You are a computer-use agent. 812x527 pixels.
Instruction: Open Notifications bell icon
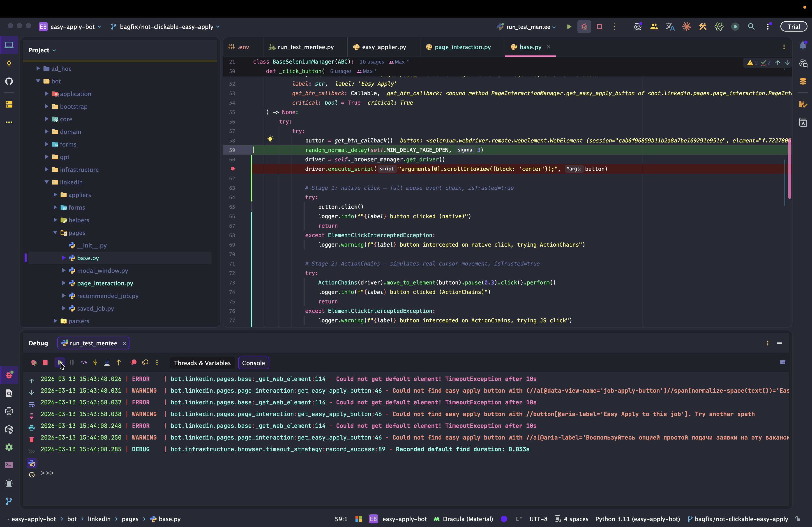click(803, 45)
